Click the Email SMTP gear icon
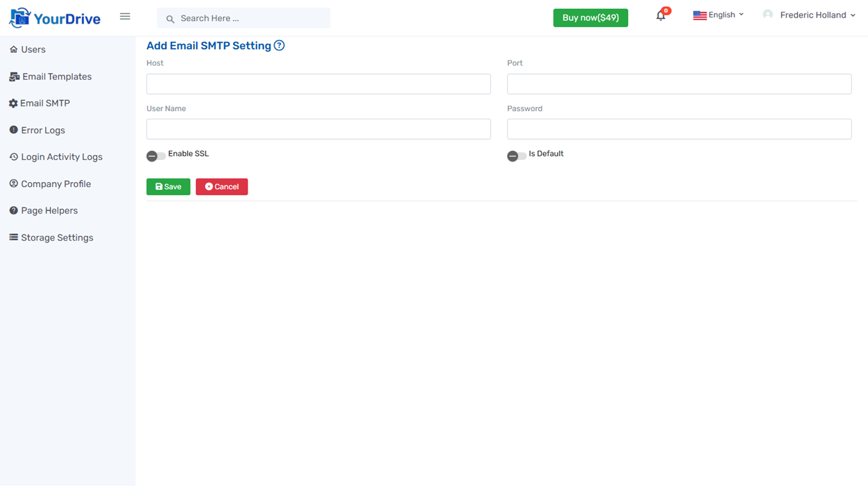The image size is (868, 488). click(13, 103)
